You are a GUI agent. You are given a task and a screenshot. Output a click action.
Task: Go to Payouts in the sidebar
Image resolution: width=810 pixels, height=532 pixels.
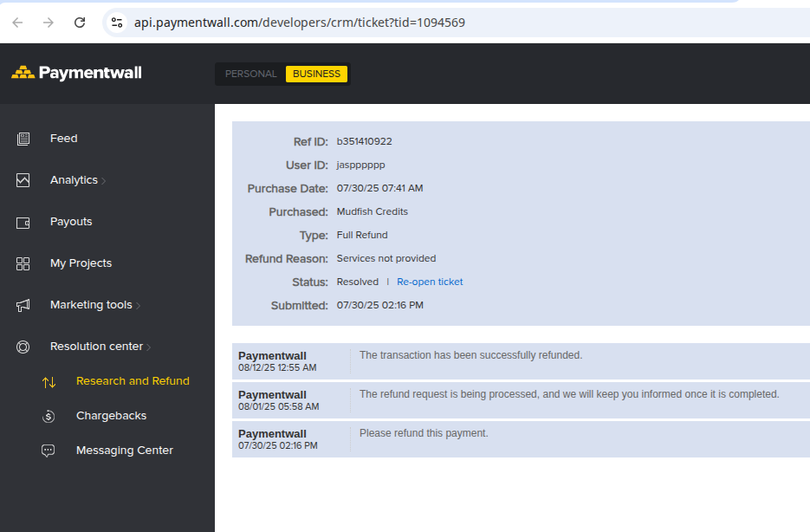click(x=71, y=222)
